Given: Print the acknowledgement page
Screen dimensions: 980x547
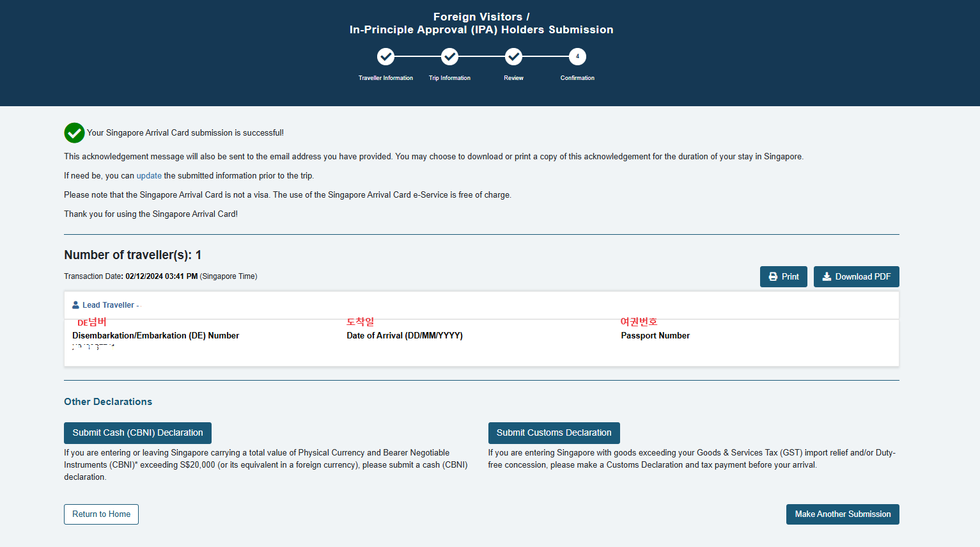Looking at the screenshot, I should pyautogui.click(x=783, y=276).
